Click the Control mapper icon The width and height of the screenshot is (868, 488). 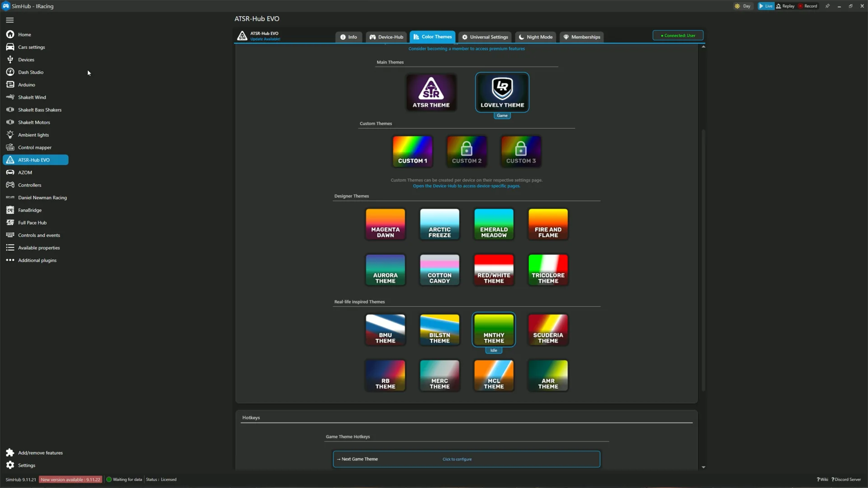click(10, 147)
